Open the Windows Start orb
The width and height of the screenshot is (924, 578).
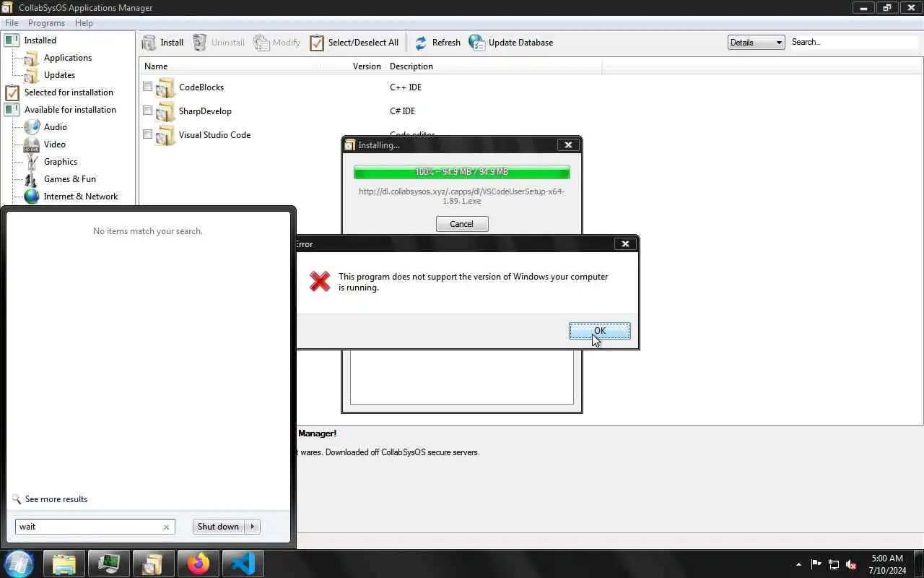(19, 564)
